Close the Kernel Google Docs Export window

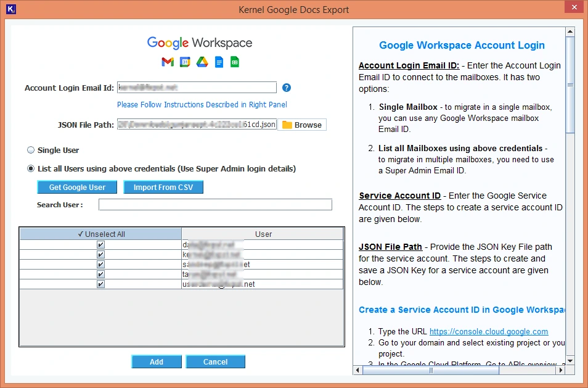point(574,7)
